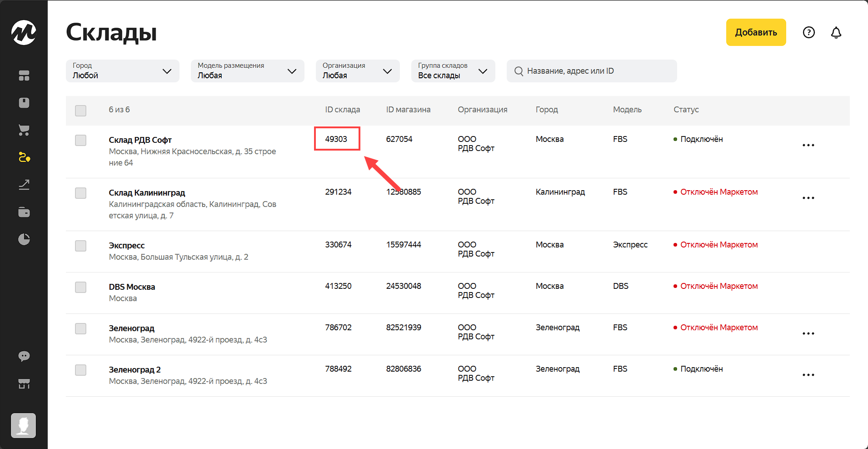The width and height of the screenshot is (868, 449).
Task: Open the orders cart sidebar icon
Action: pos(24,130)
